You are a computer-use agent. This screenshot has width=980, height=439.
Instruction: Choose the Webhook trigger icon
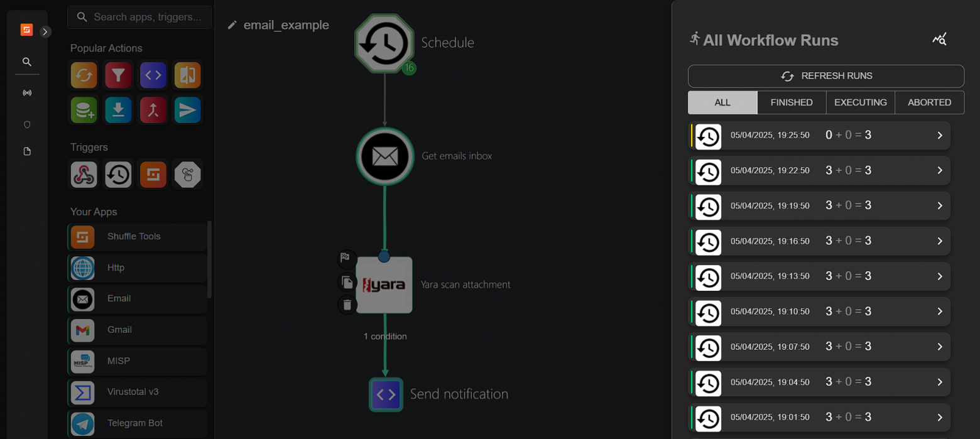84,175
